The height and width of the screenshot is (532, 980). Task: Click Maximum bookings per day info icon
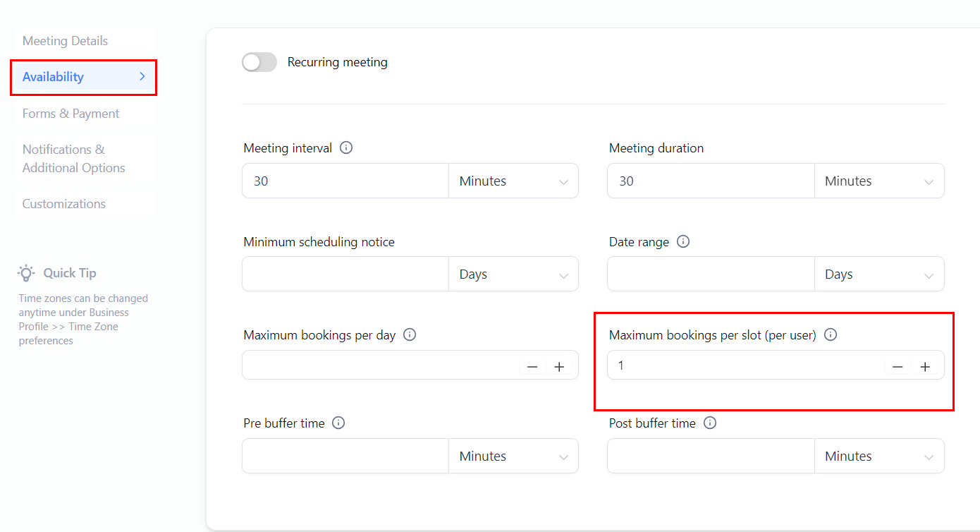(410, 334)
